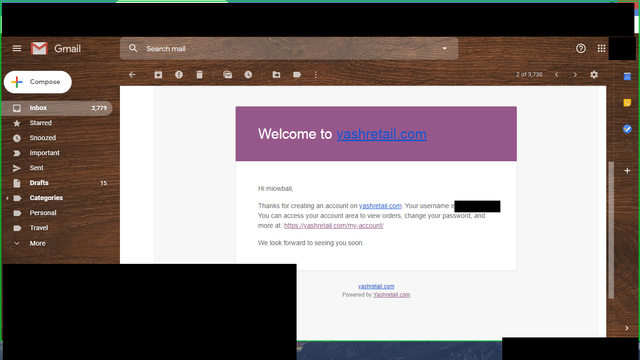Hide side panel with chevron arrow
The height and width of the screenshot is (360, 640).
coord(627,328)
